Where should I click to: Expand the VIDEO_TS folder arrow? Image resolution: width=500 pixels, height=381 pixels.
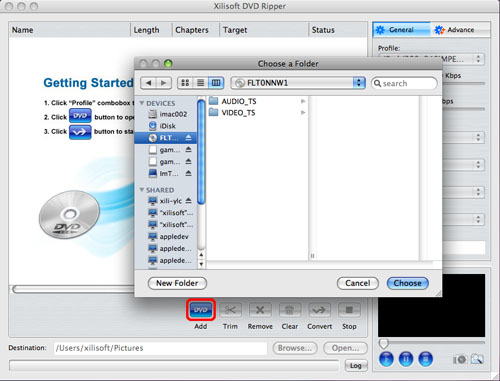[303, 113]
